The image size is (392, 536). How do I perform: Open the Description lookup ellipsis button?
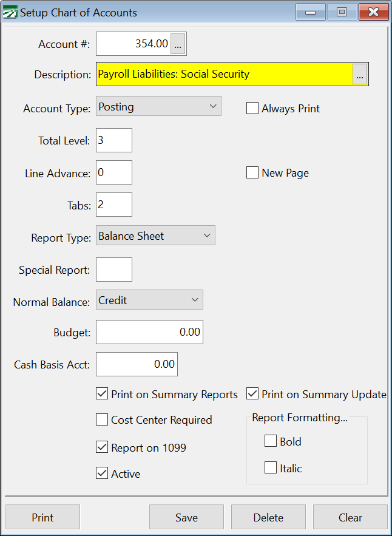360,75
